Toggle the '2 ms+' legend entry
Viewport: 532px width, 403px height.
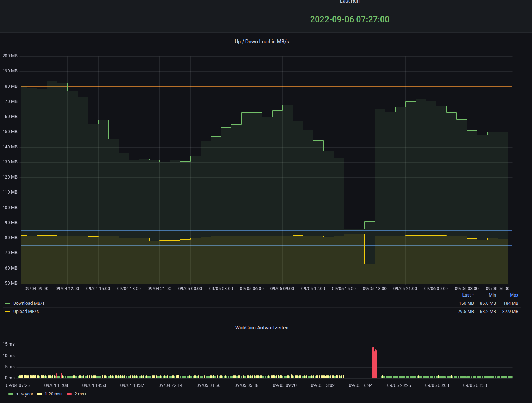[81, 394]
